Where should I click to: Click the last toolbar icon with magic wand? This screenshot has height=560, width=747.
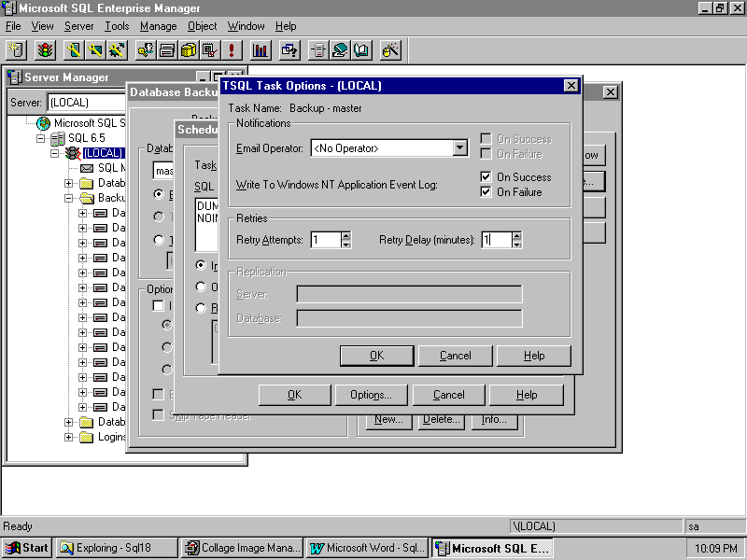point(391,49)
